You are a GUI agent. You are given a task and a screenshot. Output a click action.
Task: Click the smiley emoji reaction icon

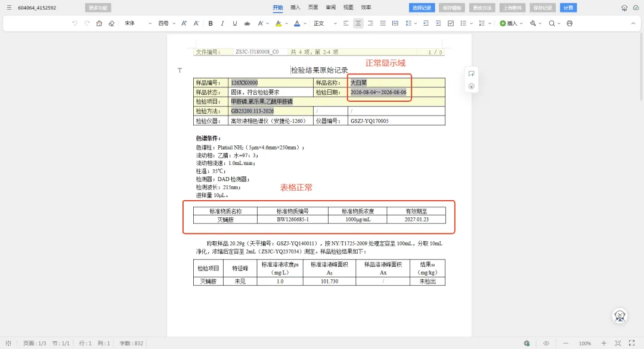pyautogui.click(x=472, y=86)
